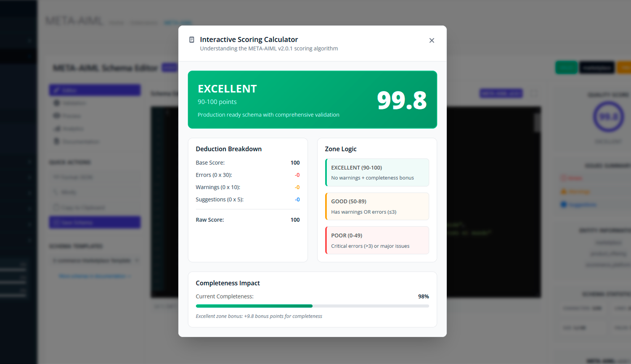This screenshot has width=631, height=364.
Task: Click the green button at top right
Action: click(566, 68)
